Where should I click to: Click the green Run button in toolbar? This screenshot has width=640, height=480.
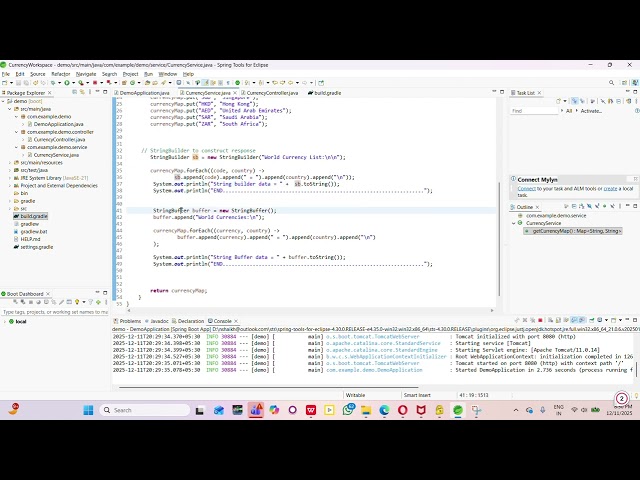pos(67,82)
